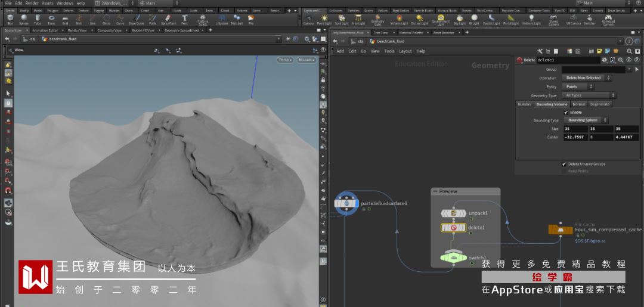Select the Sphere shelf tool

click(23, 18)
